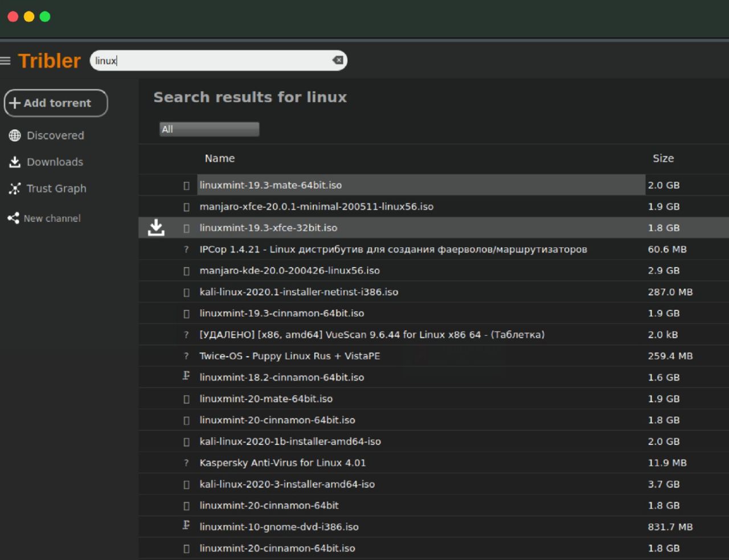729x560 pixels.
Task: Click the Discovered globe icon
Action: pos(15,136)
